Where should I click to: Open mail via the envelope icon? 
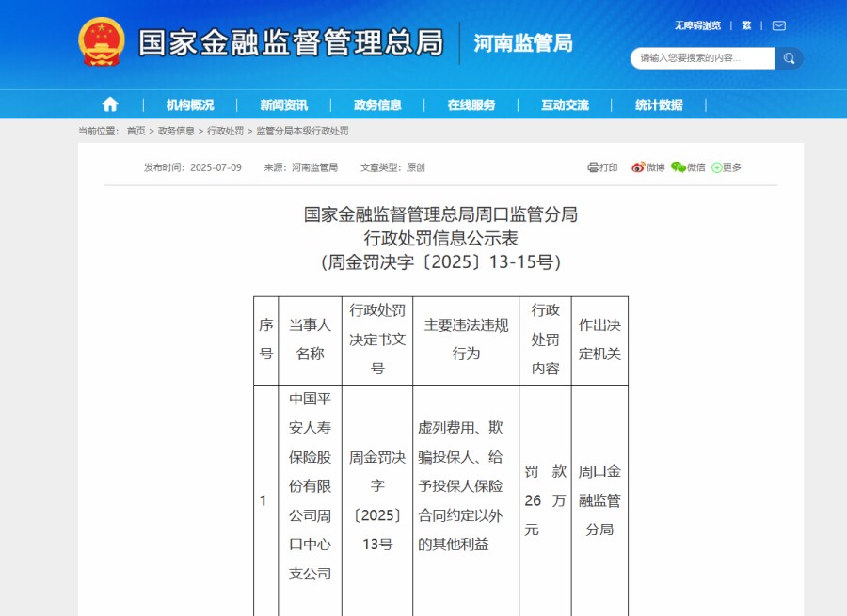(x=777, y=25)
